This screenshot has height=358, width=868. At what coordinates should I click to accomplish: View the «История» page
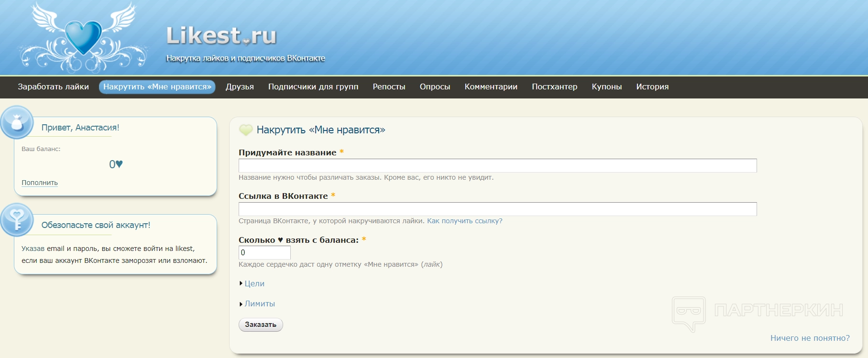pos(652,87)
